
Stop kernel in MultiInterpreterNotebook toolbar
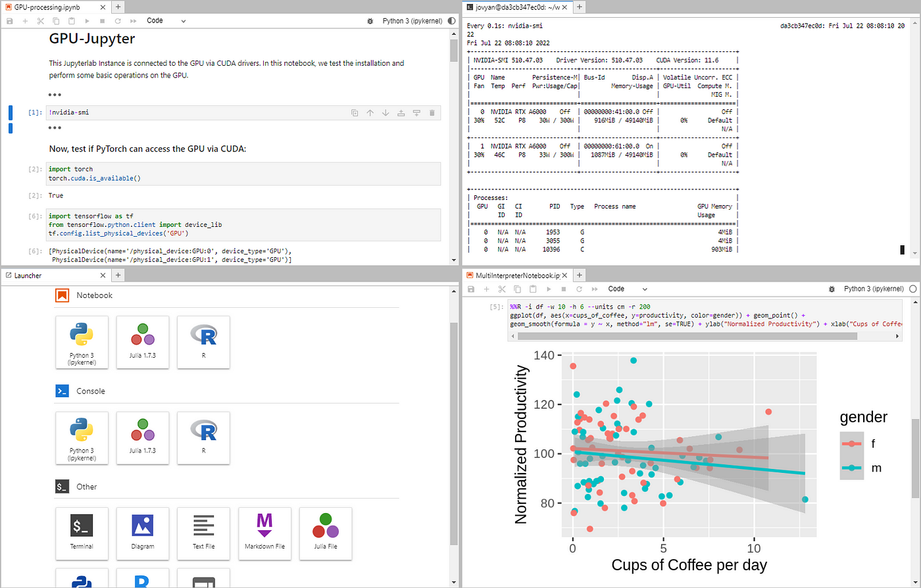point(564,289)
